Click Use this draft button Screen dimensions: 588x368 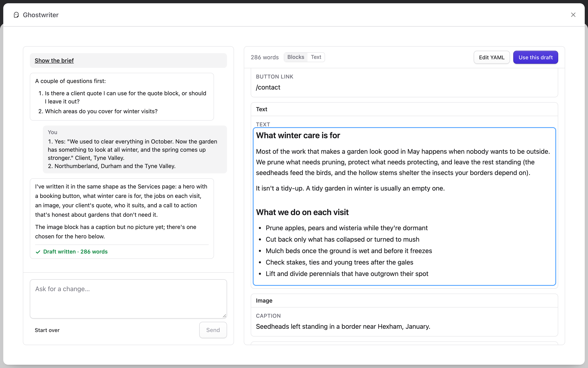point(536,57)
